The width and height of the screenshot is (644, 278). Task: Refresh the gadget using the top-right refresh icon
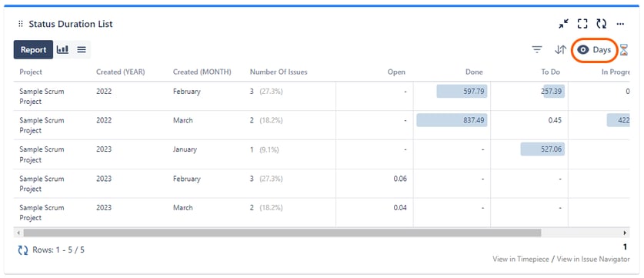point(602,24)
